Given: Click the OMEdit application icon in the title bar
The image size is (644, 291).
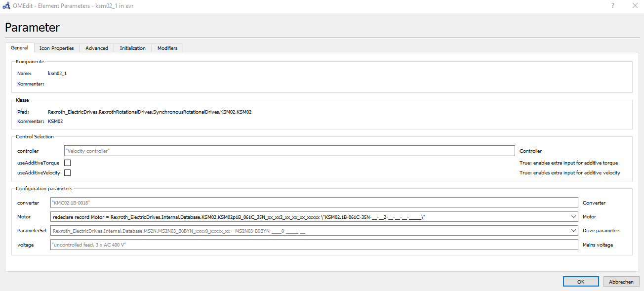Looking at the screenshot, I should (x=7, y=5).
